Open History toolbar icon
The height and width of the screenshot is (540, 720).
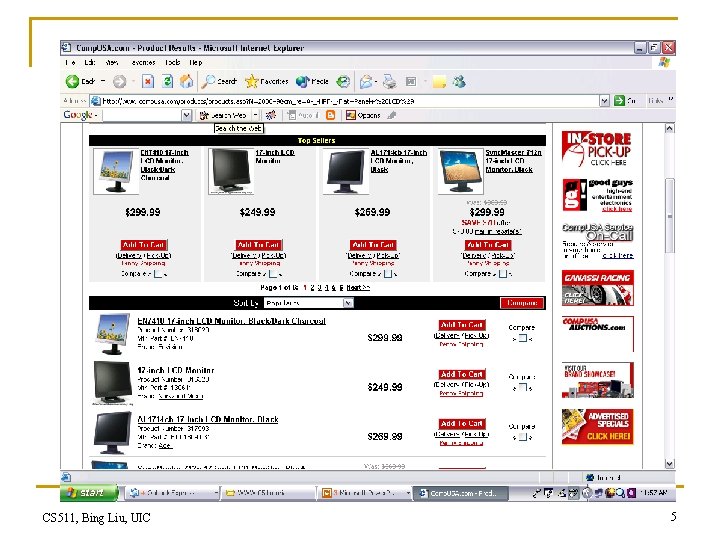tap(343, 82)
